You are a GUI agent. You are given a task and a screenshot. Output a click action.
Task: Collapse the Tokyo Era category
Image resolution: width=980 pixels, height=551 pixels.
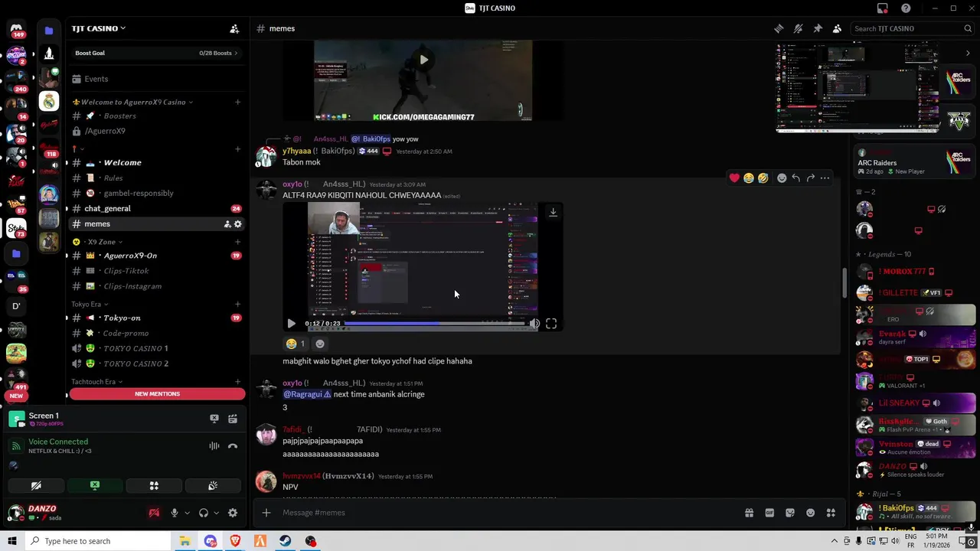(89, 304)
